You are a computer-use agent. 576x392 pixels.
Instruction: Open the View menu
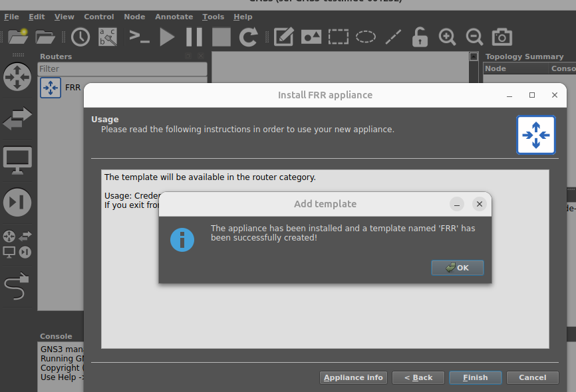(65, 17)
